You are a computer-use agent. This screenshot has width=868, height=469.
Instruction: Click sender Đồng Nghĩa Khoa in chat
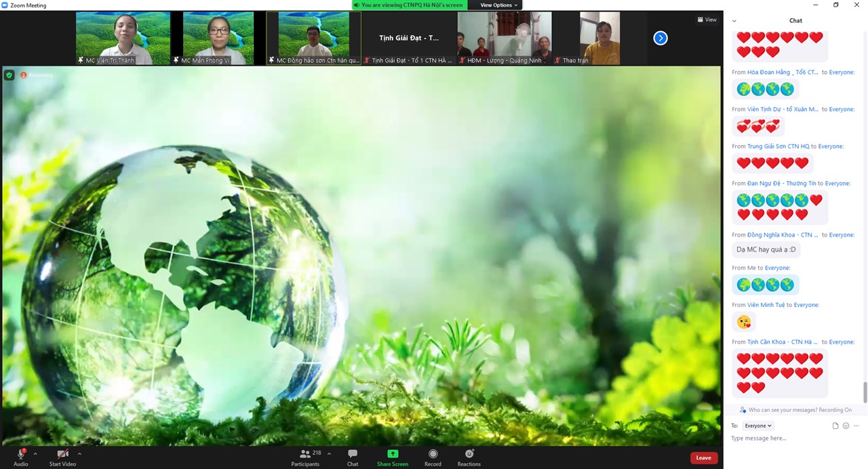click(x=783, y=234)
